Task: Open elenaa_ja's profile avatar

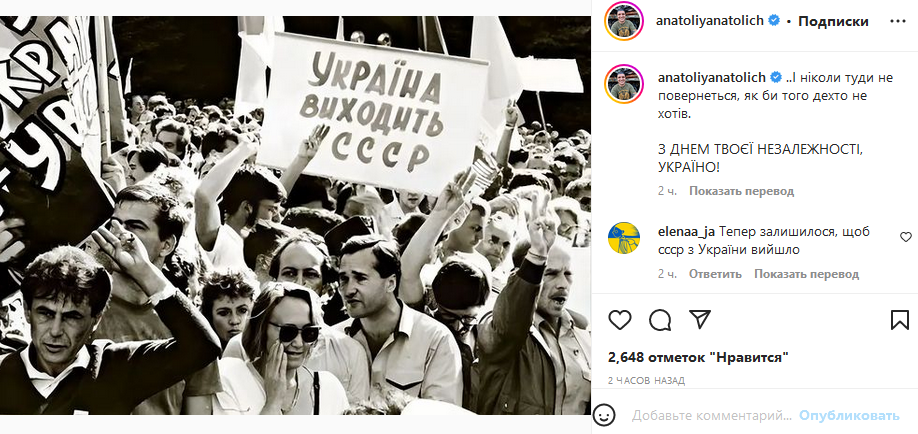Action: [x=624, y=238]
